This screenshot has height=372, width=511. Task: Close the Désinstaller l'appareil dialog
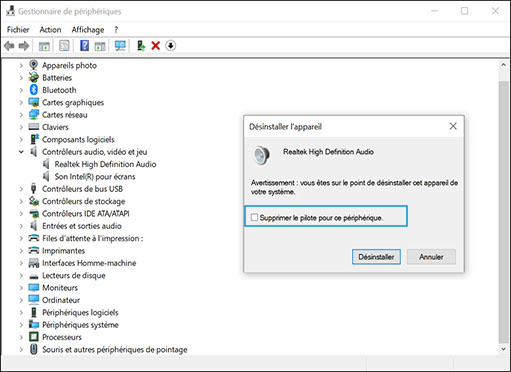click(x=453, y=126)
